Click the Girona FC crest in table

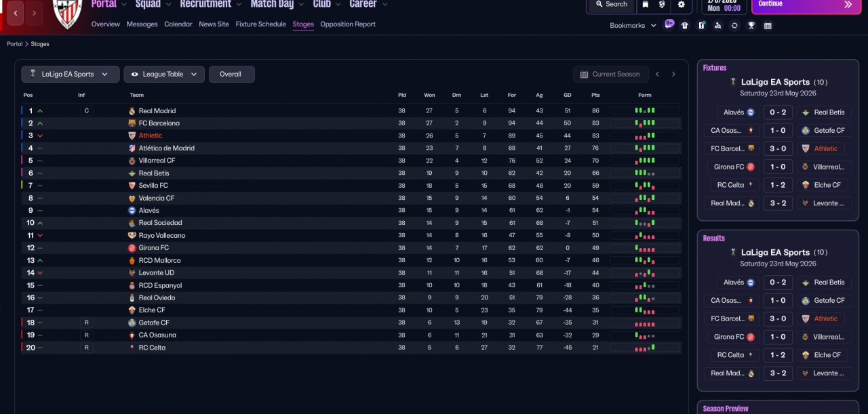(132, 248)
